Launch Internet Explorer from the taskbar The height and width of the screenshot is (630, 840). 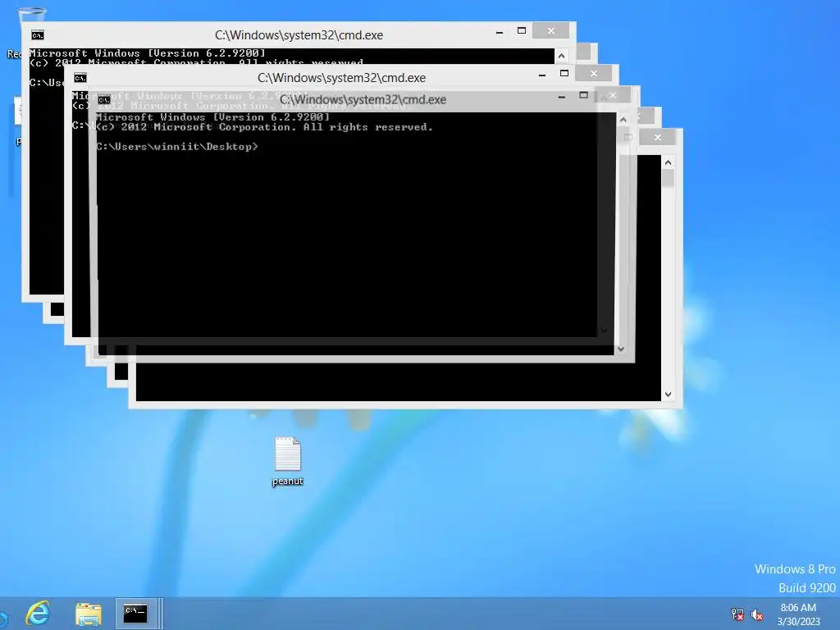38,613
